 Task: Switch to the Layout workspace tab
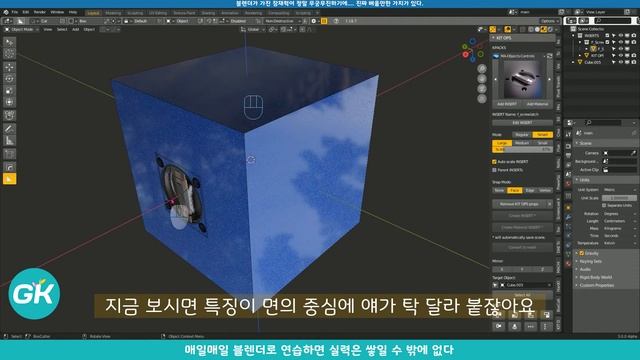point(93,13)
